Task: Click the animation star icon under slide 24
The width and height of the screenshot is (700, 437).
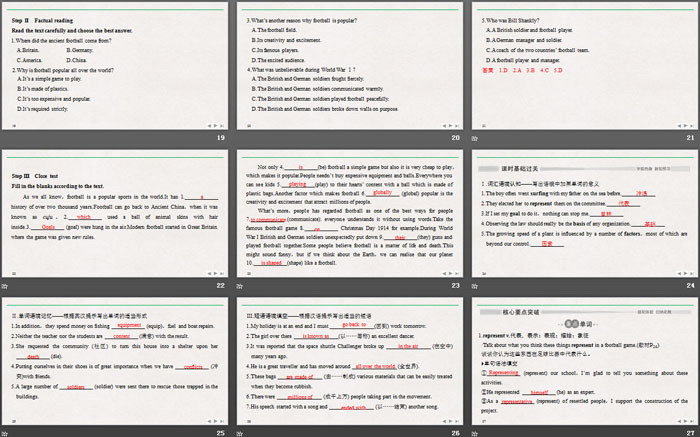Action: click(x=475, y=286)
